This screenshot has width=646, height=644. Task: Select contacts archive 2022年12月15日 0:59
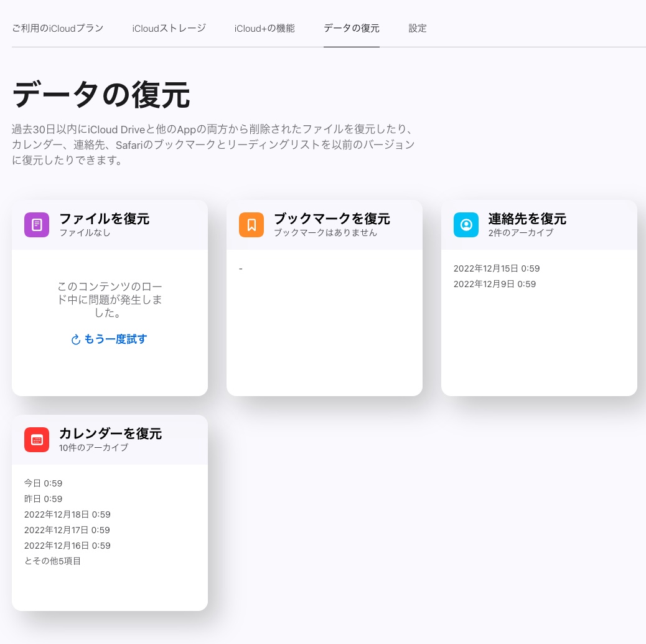pyautogui.click(x=497, y=268)
